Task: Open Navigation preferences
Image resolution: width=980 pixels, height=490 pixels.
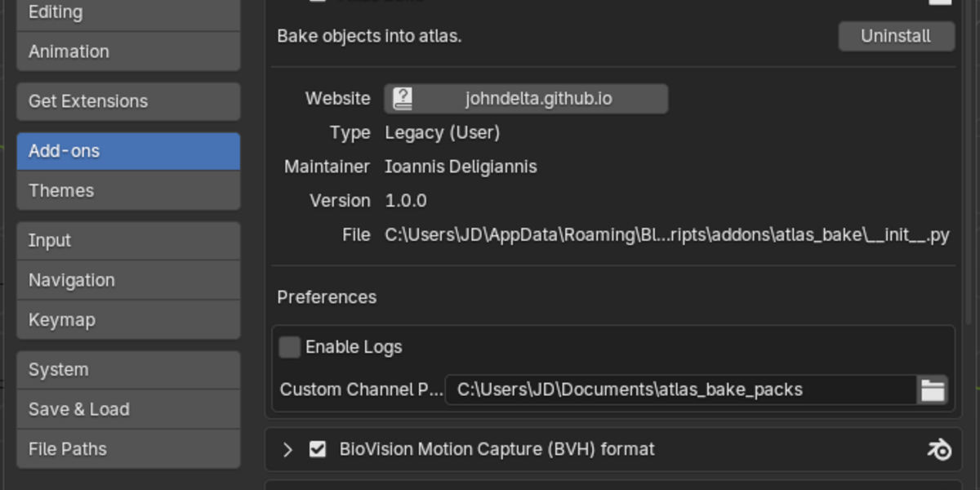Action: (x=128, y=280)
